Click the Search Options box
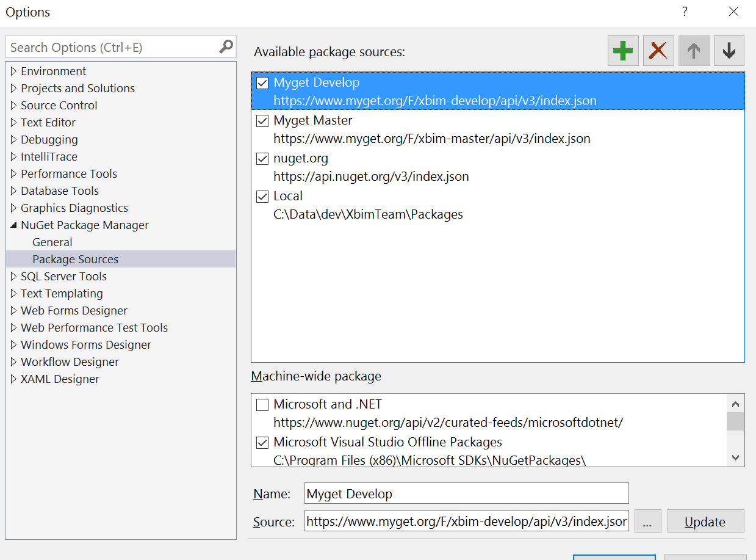 121,47
